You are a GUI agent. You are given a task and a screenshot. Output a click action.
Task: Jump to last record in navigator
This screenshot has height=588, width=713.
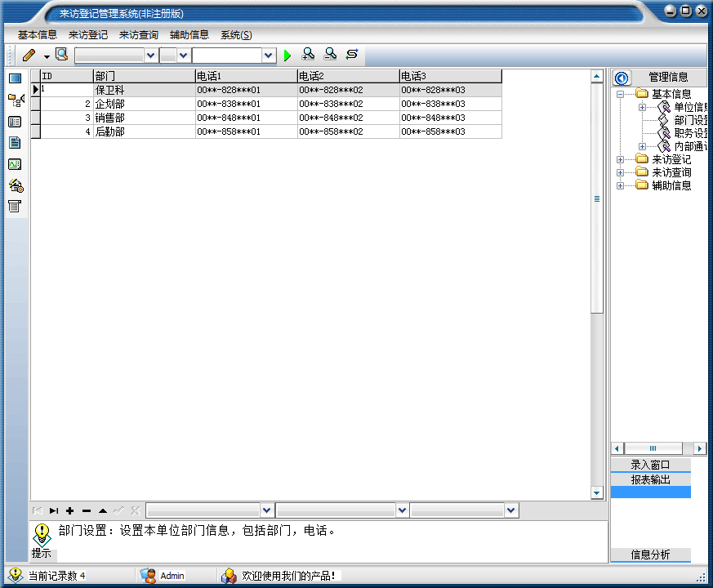[x=54, y=510]
